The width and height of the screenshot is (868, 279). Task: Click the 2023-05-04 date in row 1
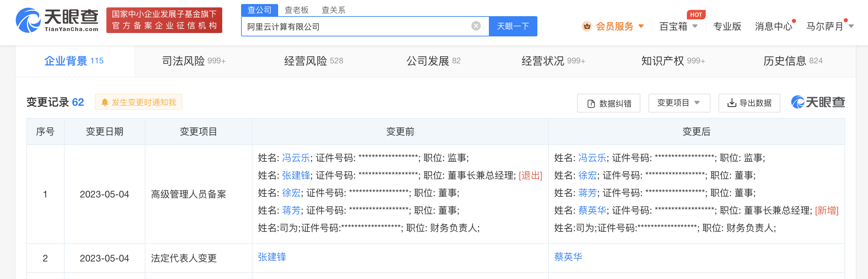[x=104, y=194]
